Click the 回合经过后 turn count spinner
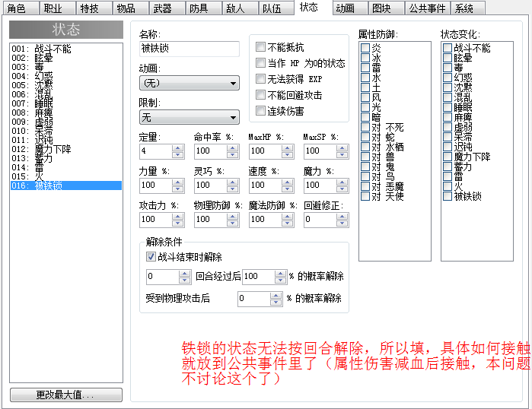 pyautogui.click(x=185, y=277)
